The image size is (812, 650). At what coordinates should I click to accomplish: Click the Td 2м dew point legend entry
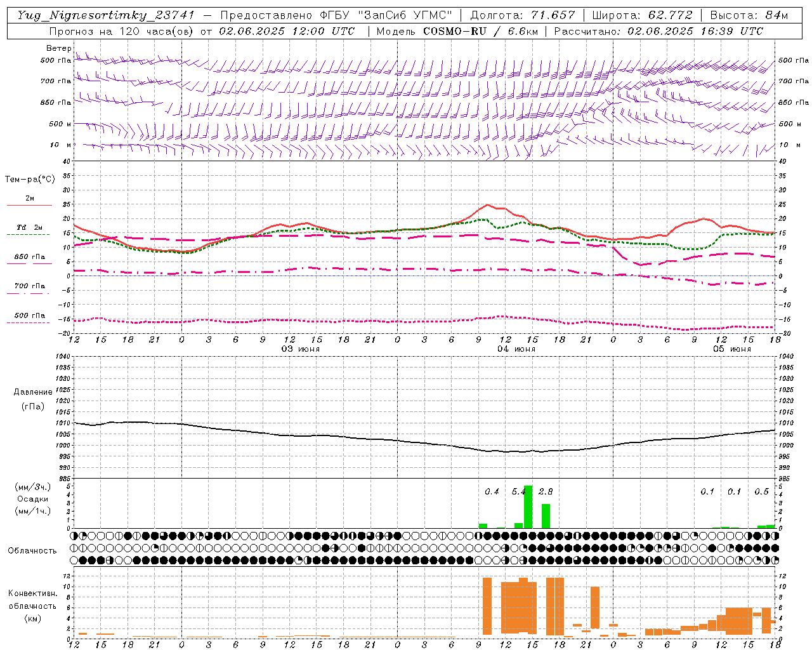click(29, 230)
